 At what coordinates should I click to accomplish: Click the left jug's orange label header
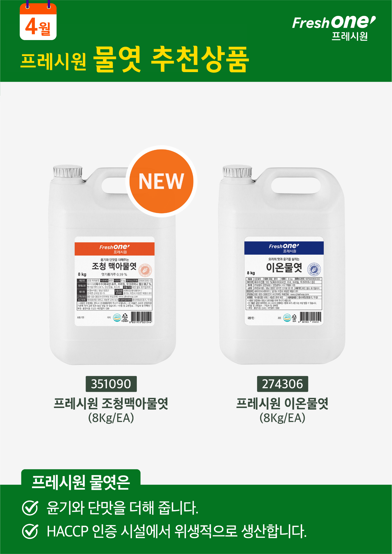pyautogui.click(x=115, y=249)
